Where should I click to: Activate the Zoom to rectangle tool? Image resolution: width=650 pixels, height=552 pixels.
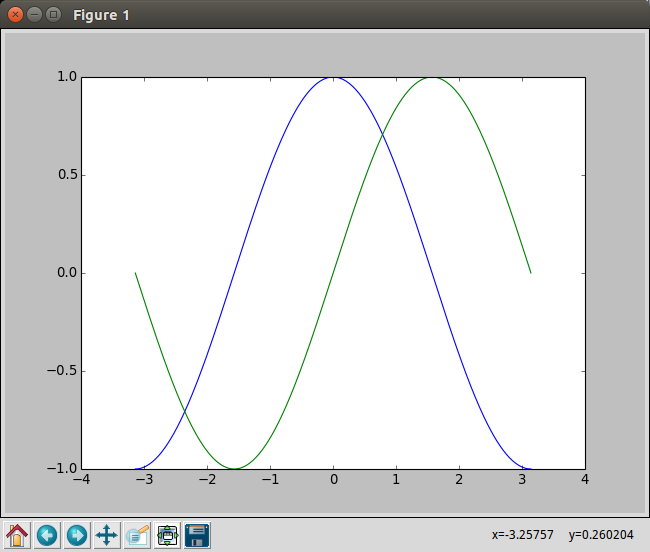(137, 535)
